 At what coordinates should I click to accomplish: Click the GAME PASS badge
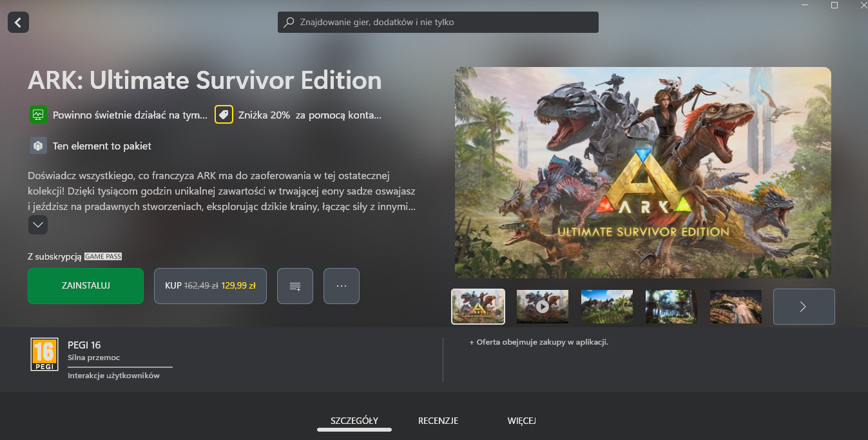103,256
